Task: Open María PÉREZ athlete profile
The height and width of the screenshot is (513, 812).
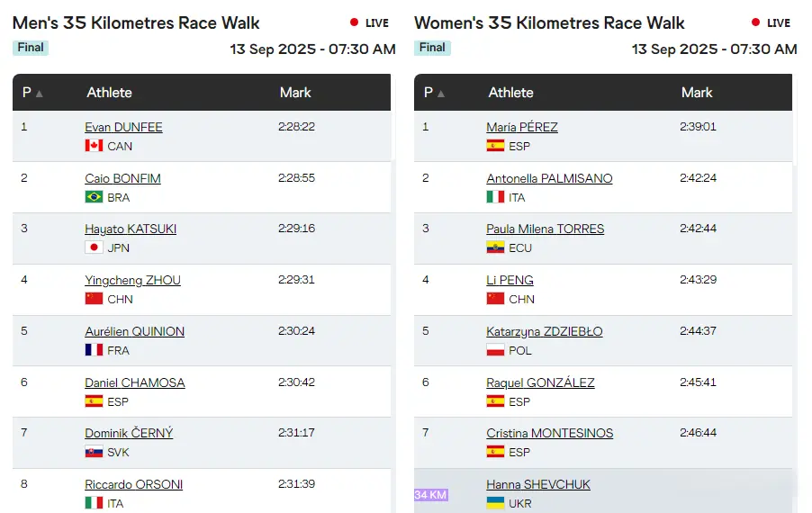Action: [x=522, y=127]
